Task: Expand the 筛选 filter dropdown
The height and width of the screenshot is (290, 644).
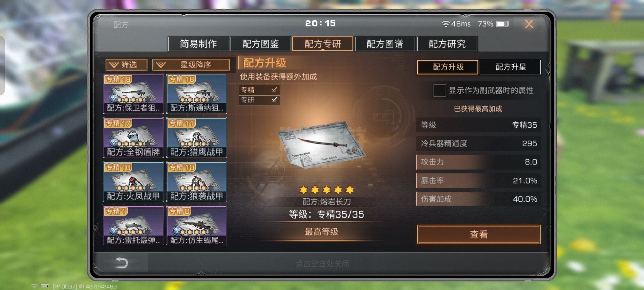Action: click(x=126, y=65)
